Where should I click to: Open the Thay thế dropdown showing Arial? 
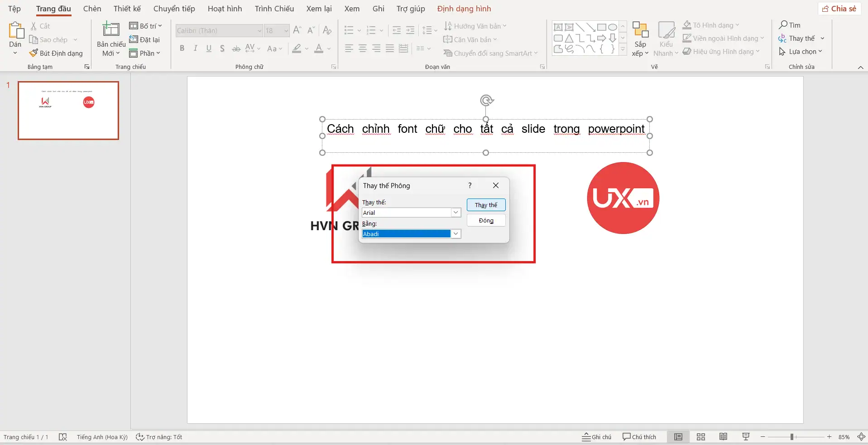[455, 212]
